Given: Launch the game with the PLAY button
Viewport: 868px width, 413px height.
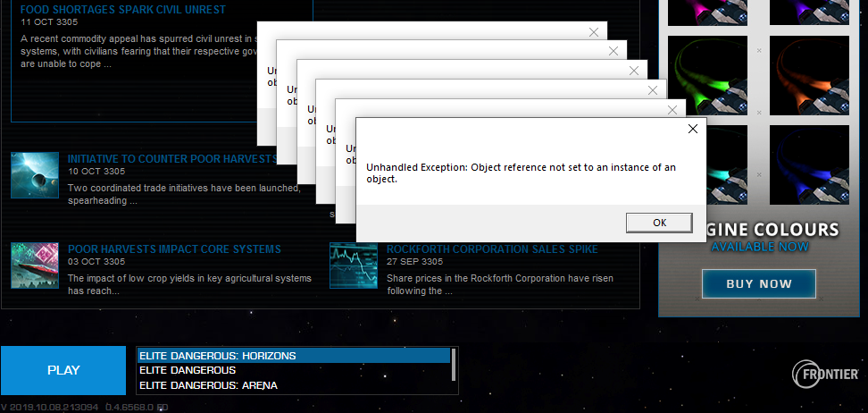Looking at the screenshot, I should click(63, 370).
